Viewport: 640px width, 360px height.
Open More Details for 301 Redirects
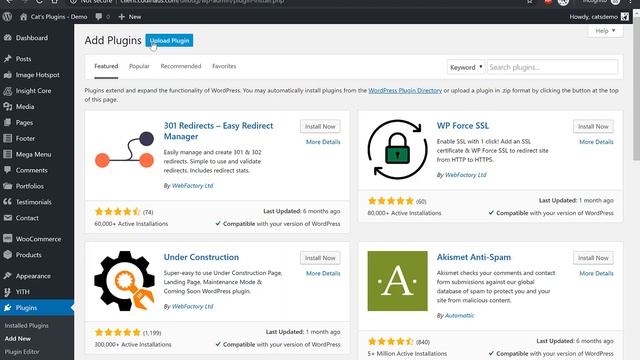click(x=323, y=142)
